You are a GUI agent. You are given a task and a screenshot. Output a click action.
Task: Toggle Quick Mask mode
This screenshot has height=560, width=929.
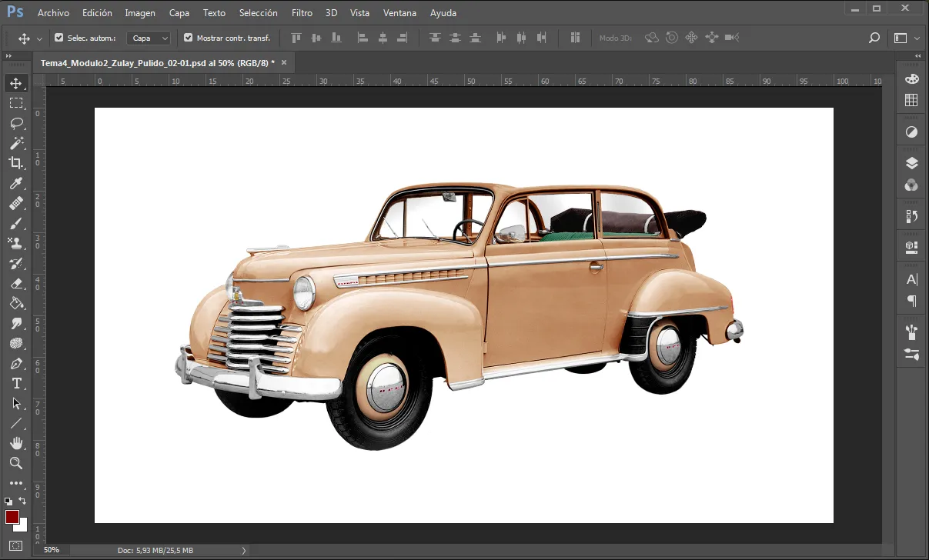(x=16, y=545)
